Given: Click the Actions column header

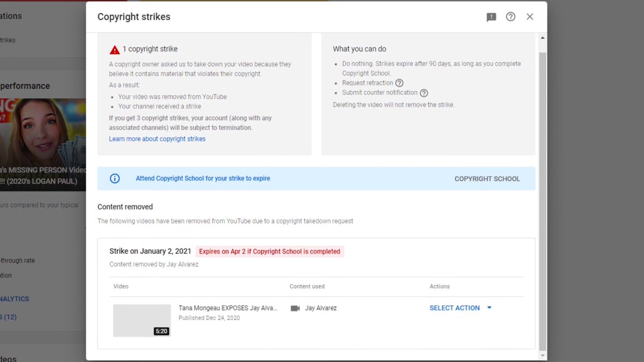Looking at the screenshot, I should point(440,286).
